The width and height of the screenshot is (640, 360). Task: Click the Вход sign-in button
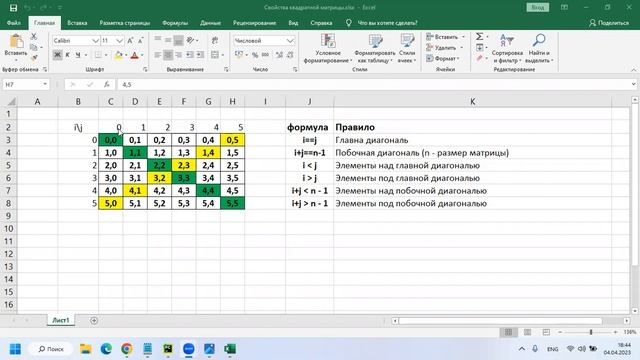tap(538, 7)
